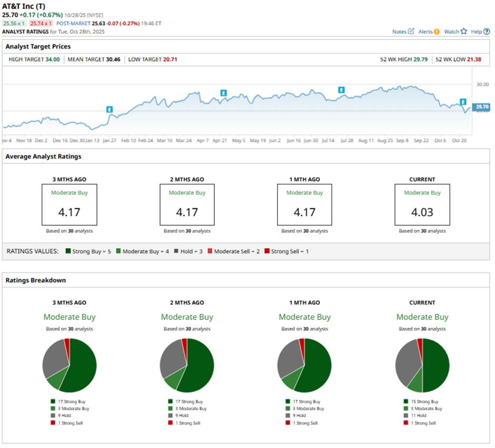Open the Notes pencil icon
This screenshot has height=448, width=495.
(411, 32)
